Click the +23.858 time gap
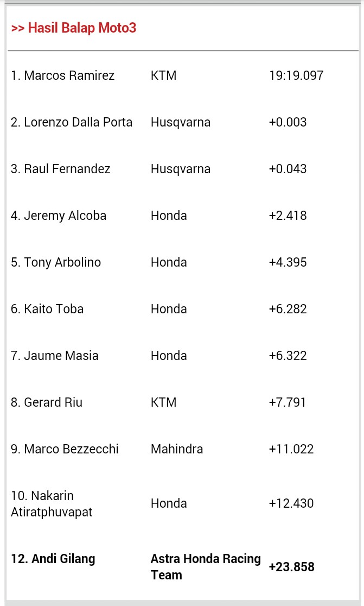The height and width of the screenshot is (606, 364). click(291, 567)
